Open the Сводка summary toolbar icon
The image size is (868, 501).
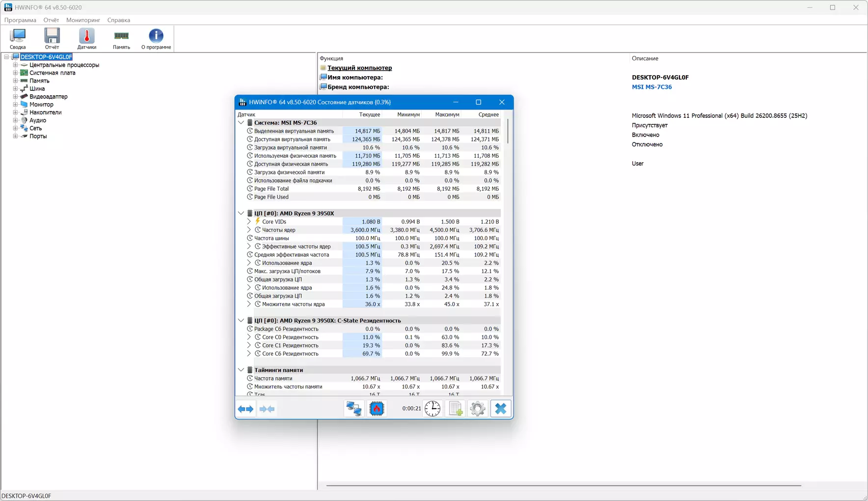point(18,39)
